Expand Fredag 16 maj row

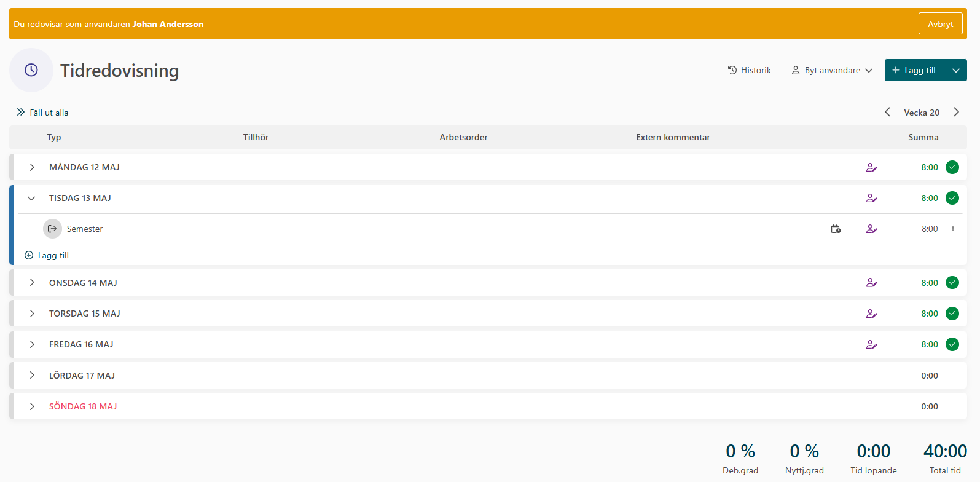32,344
